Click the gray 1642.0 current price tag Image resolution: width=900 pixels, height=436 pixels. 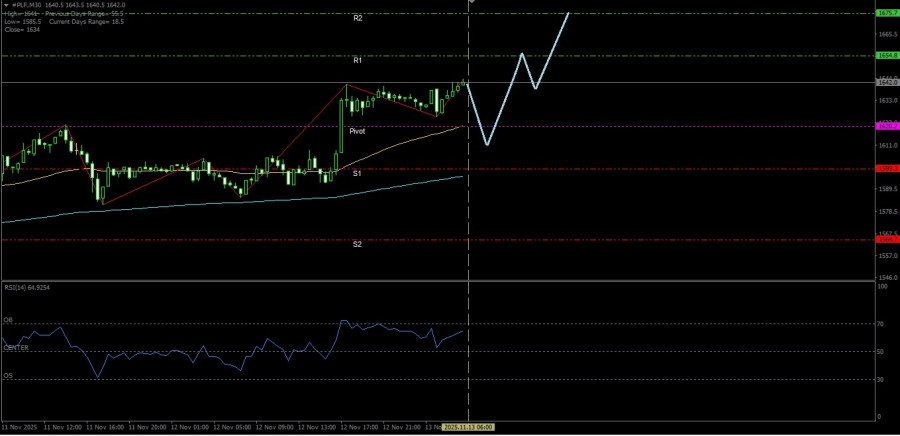pyautogui.click(x=887, y=83)
